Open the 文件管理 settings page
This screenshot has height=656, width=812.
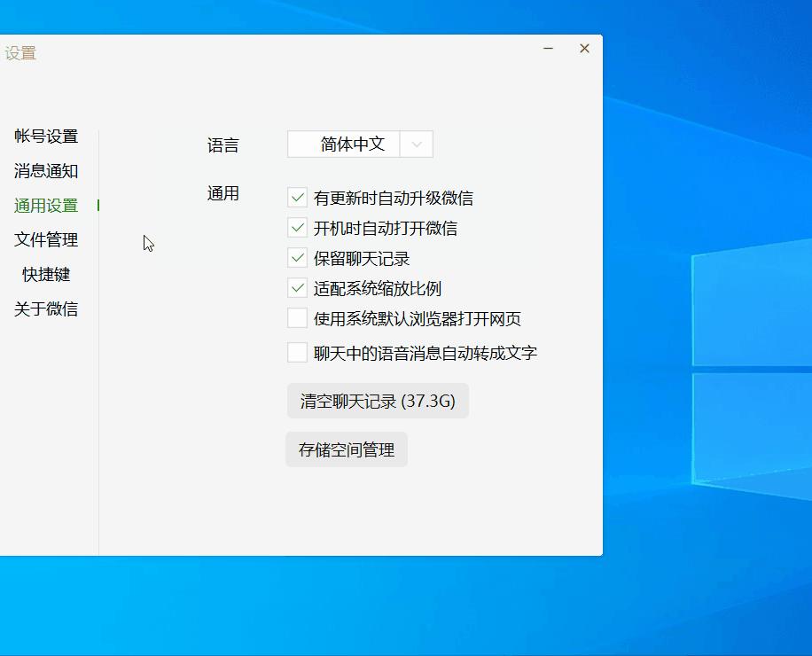click(46, 239)
